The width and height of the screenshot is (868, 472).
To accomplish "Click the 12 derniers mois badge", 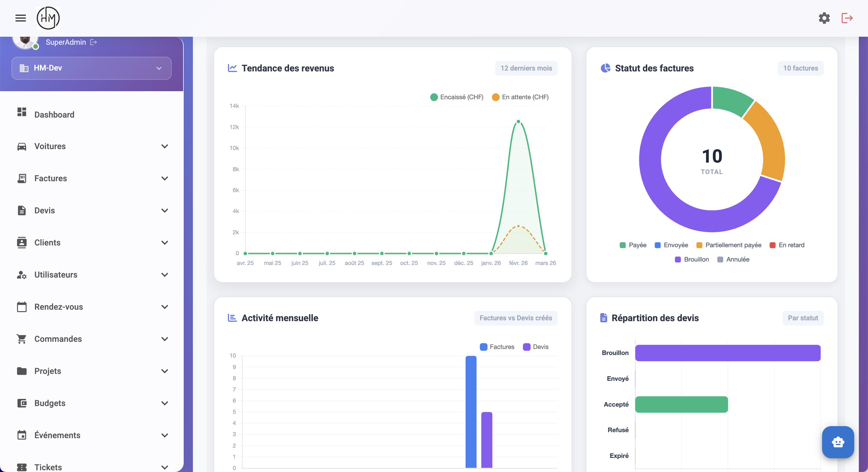I will (526, 68).
